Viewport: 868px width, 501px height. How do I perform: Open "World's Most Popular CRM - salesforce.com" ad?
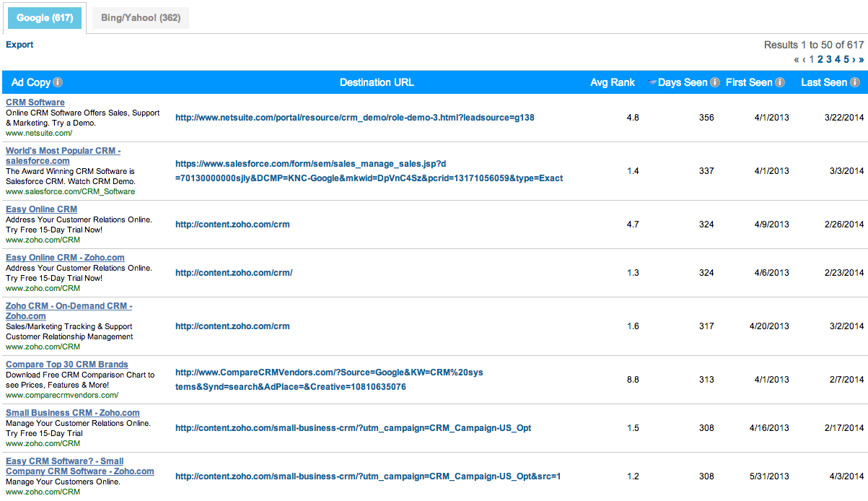(x=63, y=156)
